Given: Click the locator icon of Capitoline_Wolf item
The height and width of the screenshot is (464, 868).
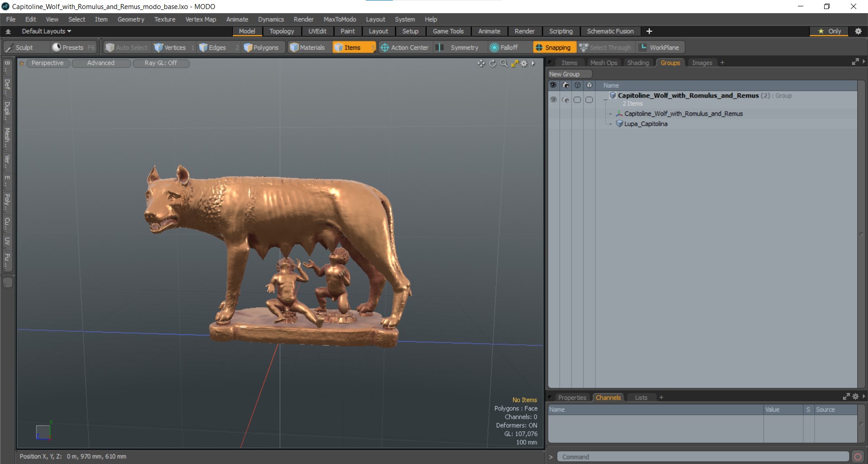Looking at the screenshot, I should click(x=619, y=113).
